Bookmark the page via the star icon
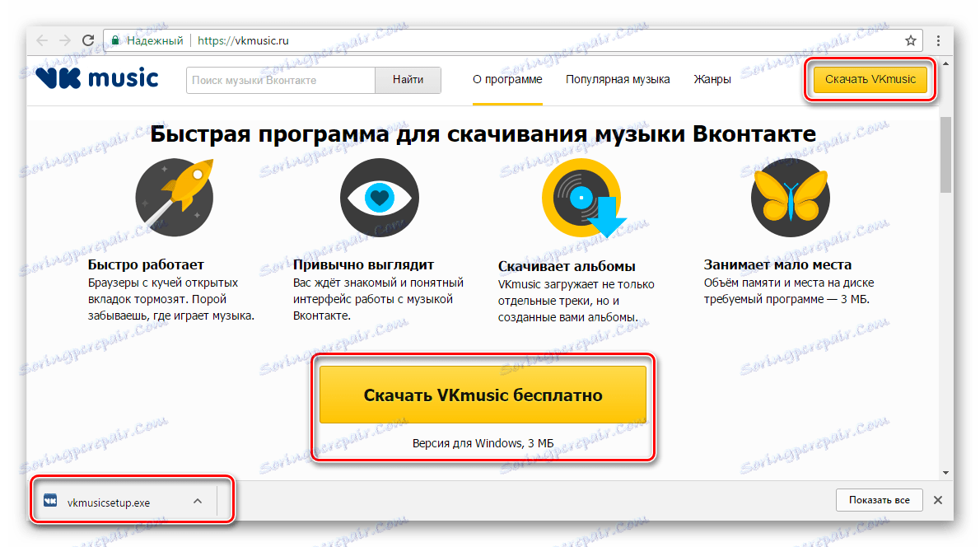 pyautogui.click(x=909, y=39)
